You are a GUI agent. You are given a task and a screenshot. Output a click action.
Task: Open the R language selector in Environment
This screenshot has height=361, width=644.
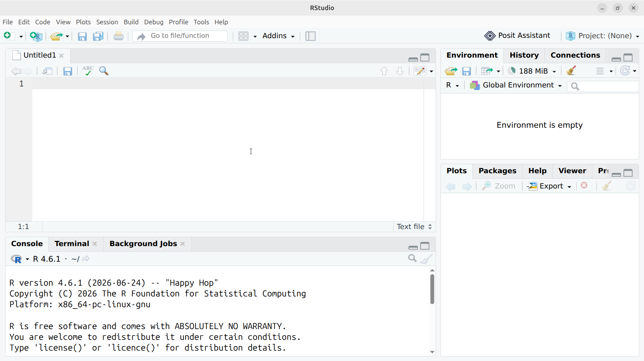tap(453, 85)
